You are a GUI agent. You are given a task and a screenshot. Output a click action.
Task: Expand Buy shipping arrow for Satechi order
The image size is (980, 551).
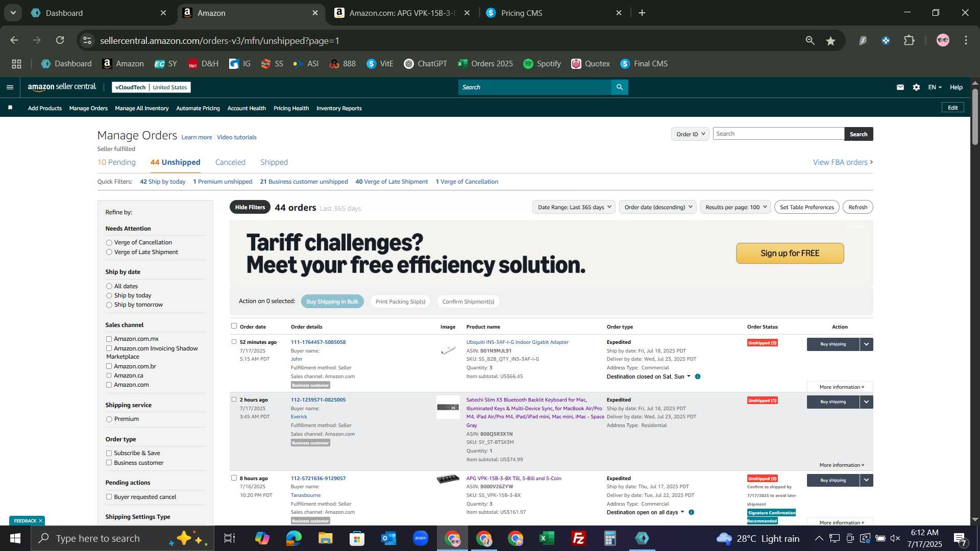coord(866,402)
